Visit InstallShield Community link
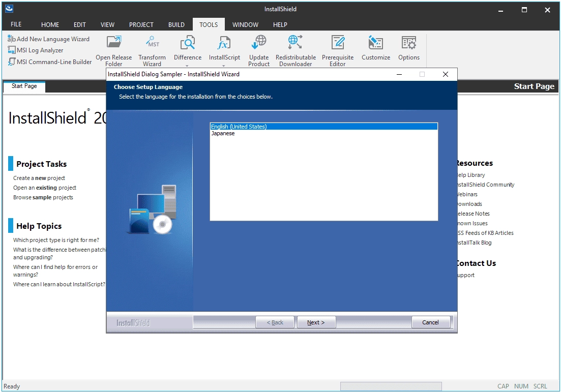Viewport: 561px width, 392px height. [486, 185]
